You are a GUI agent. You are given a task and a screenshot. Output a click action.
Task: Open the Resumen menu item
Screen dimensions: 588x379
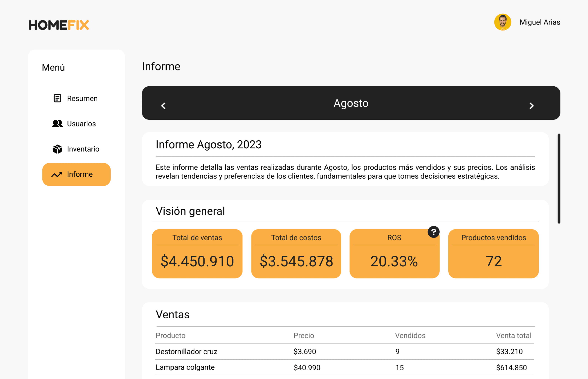82,98
